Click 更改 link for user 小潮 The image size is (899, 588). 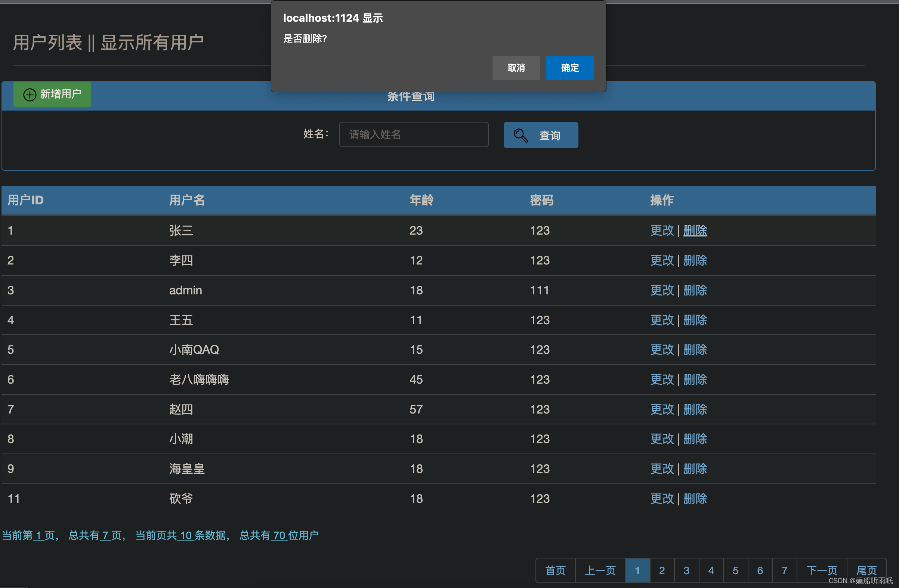point(662,439)
